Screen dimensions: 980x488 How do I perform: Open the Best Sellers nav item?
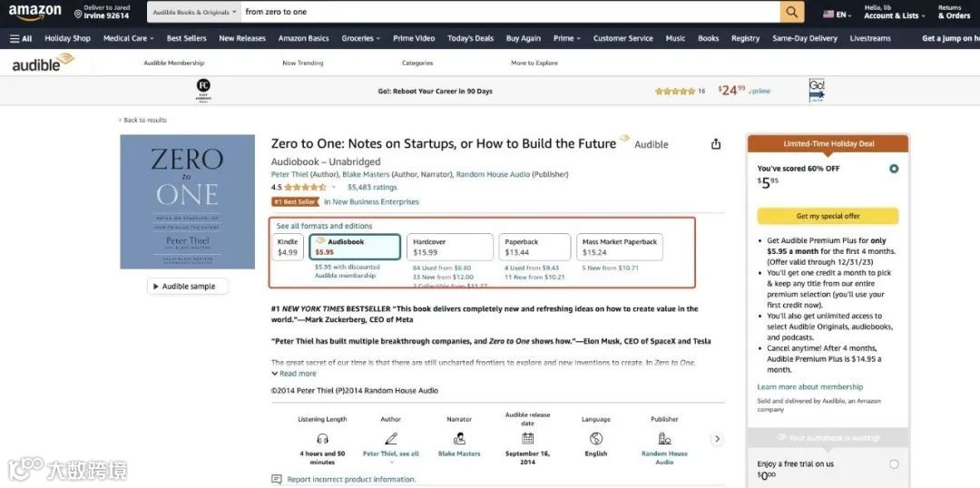(x=186, y=38)
